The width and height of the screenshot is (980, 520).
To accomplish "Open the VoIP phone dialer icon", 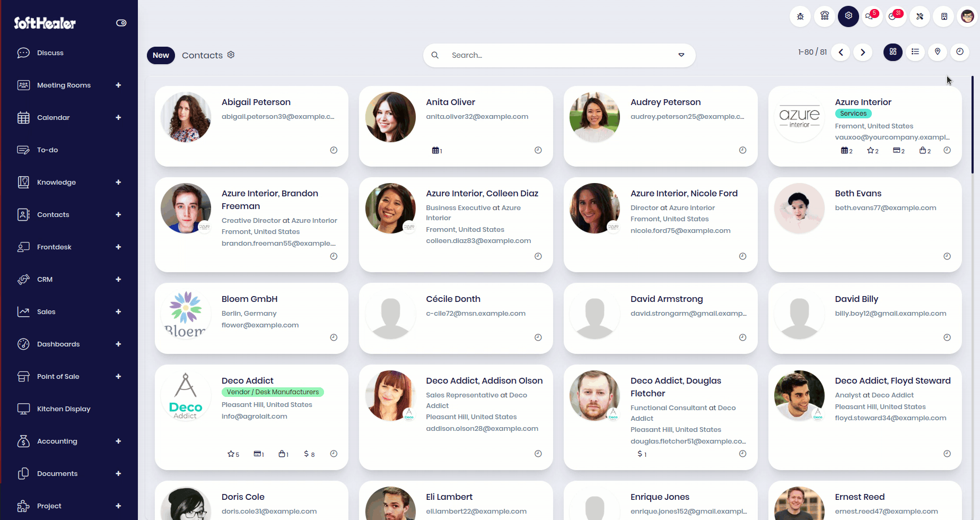I will (825, 16).
